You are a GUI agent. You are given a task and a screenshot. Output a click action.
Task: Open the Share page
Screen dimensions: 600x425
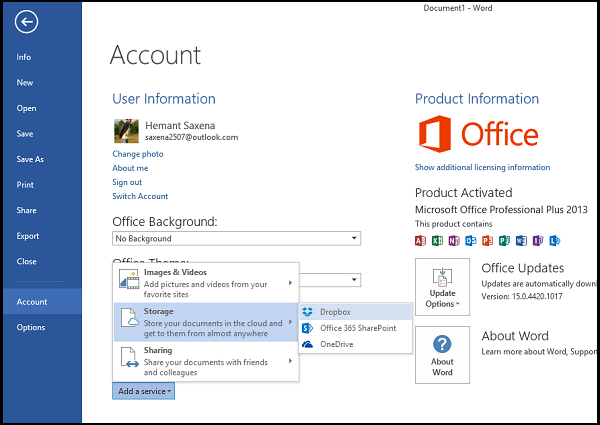[x=26, y=210]
